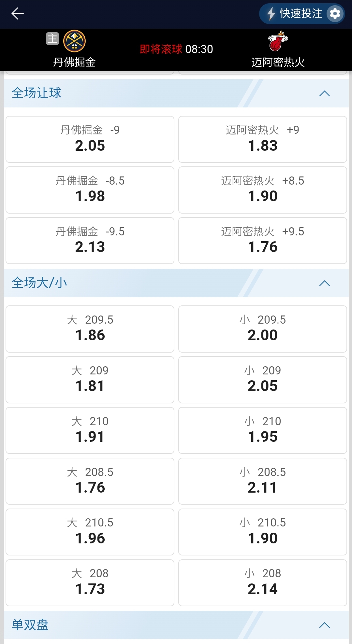Pick under 209 at odds 2.05
Image resolution: width=352 pixels, height=644 pixels.
click(263, 380)
